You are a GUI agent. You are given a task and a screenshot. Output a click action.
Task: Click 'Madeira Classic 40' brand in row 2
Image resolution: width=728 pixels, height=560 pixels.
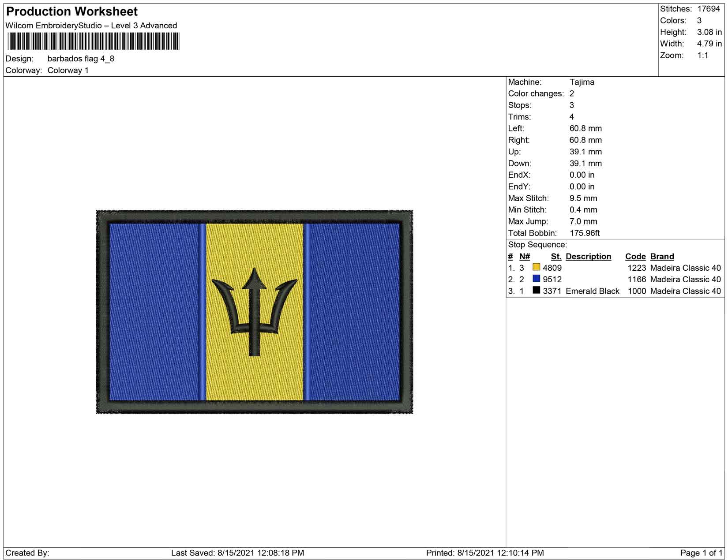(685, 280)
